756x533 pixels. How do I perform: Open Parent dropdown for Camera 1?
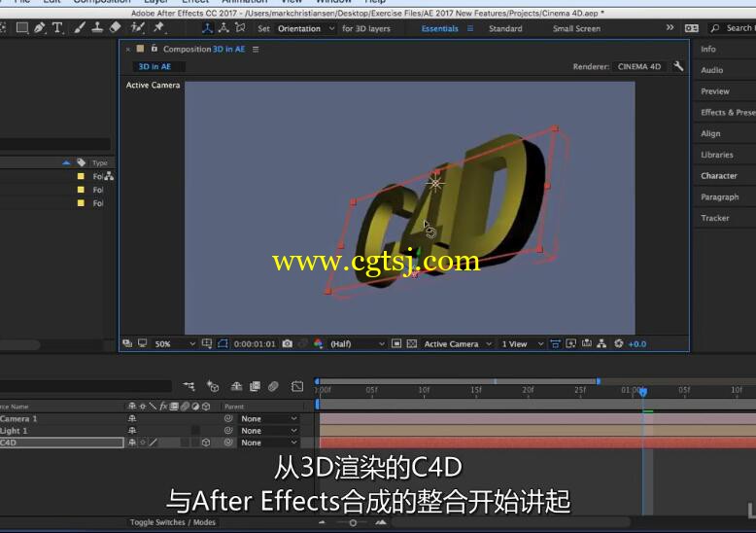[x=268, y=418]
